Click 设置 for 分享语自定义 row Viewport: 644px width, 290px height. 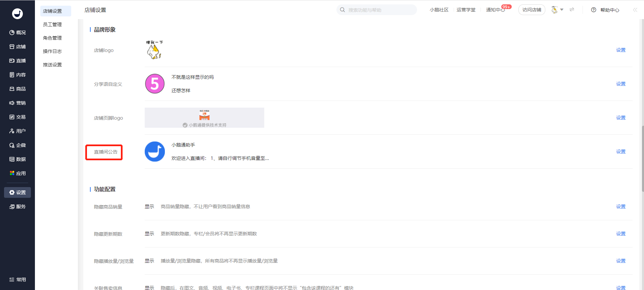coord(621,84)
